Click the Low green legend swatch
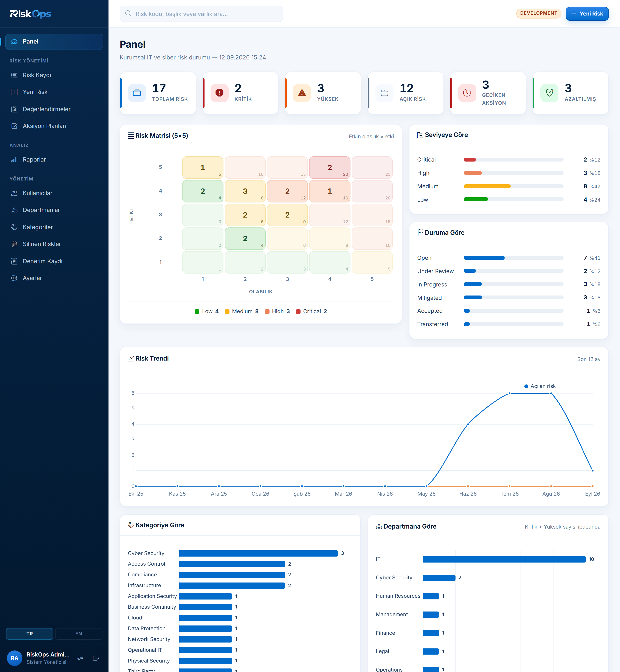The width and height of the screenshot is (620, 672). coord(197,311)
